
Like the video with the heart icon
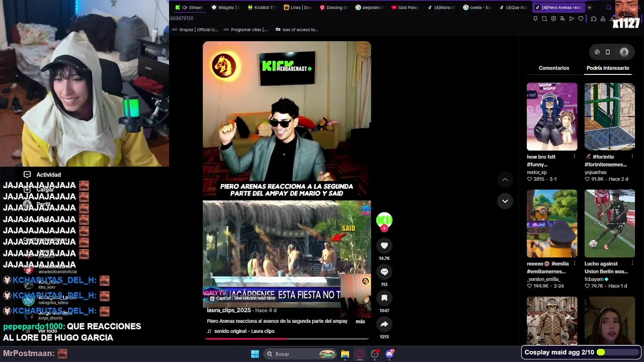(384, 245)
